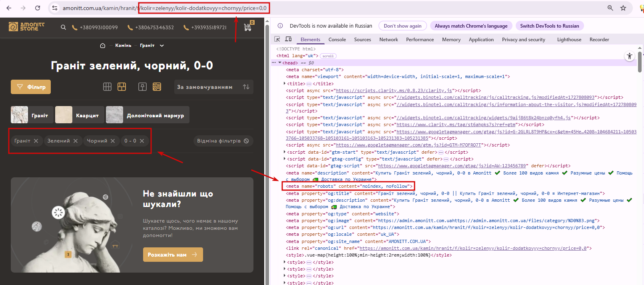Click Don't show again in DevTools
This screenshot has width=644, height=285.
403,26
